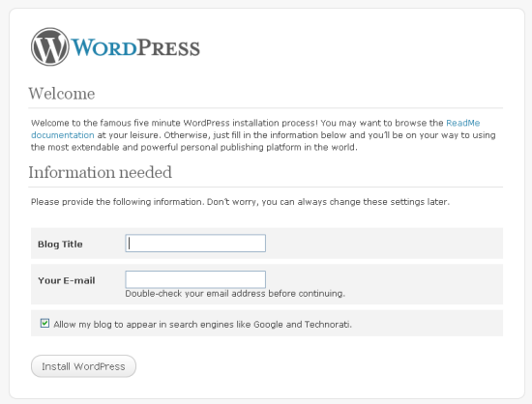Click the blue "documentation" link word

click(x=63, y=135)
